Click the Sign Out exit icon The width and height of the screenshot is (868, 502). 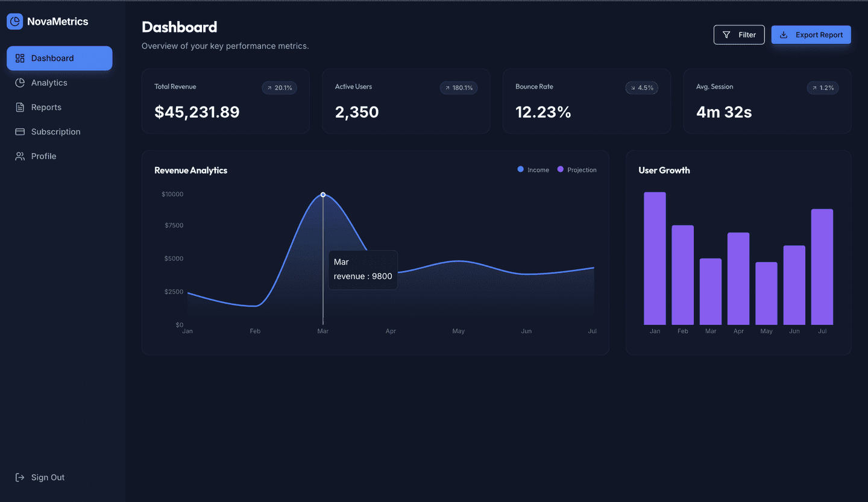[19, 477]
